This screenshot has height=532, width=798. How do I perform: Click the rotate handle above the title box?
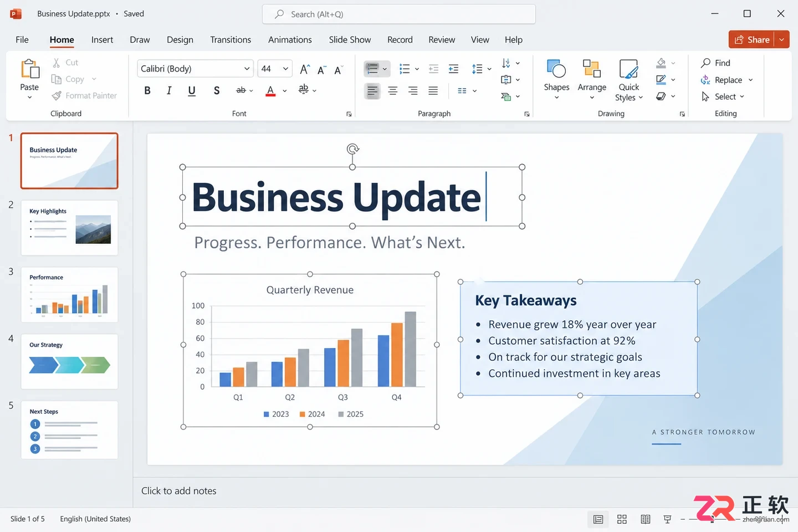[352, 149]
